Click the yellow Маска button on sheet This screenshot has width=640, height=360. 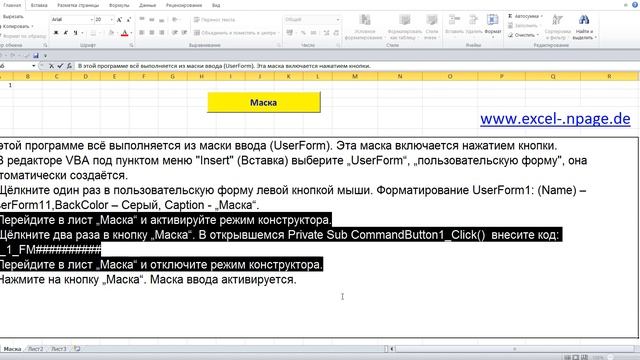[264, 102]
